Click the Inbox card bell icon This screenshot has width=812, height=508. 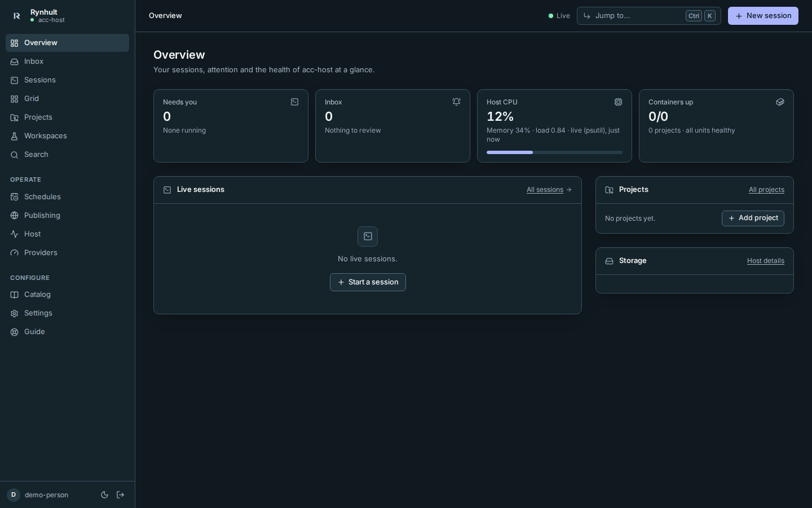pyautogui.click(x=456, y=102)
